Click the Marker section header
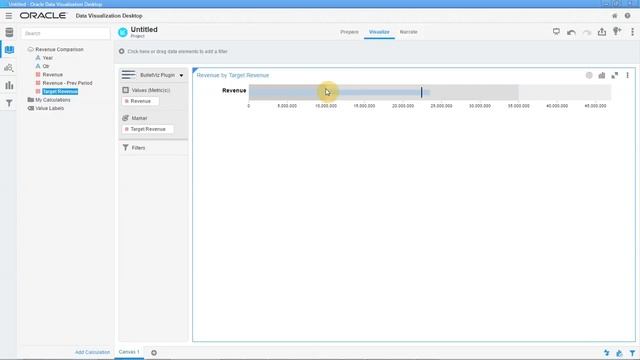Viewport: 640px width, 360px height. coord(139,118)
